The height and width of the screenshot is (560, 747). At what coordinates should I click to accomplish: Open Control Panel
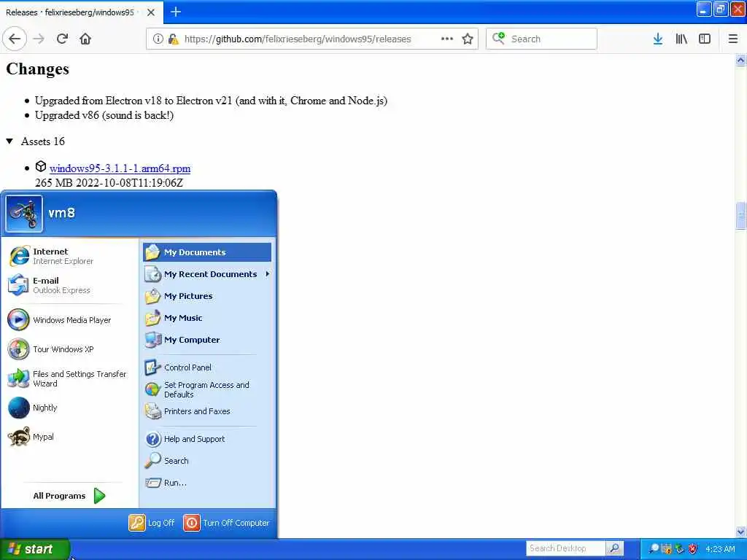click(207, 367)
